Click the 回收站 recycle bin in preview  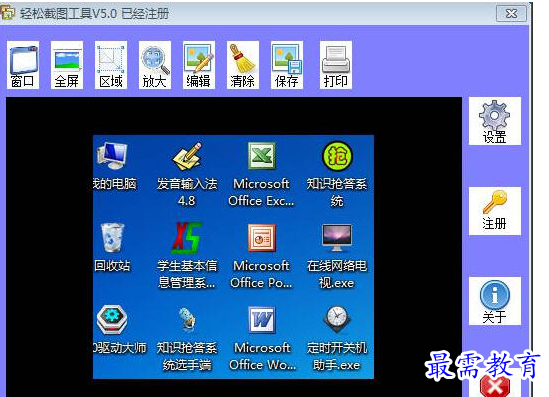pyautogui.click(x=112, y=238)
